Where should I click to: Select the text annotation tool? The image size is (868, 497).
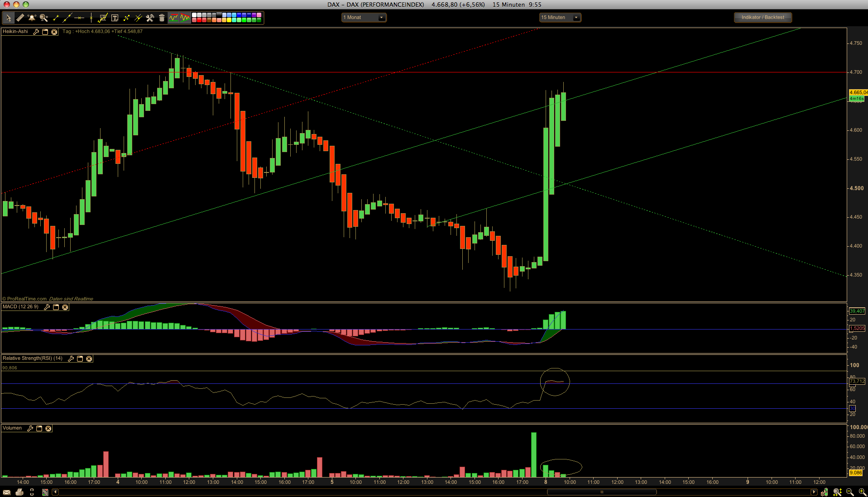click(x=115, y=18)
